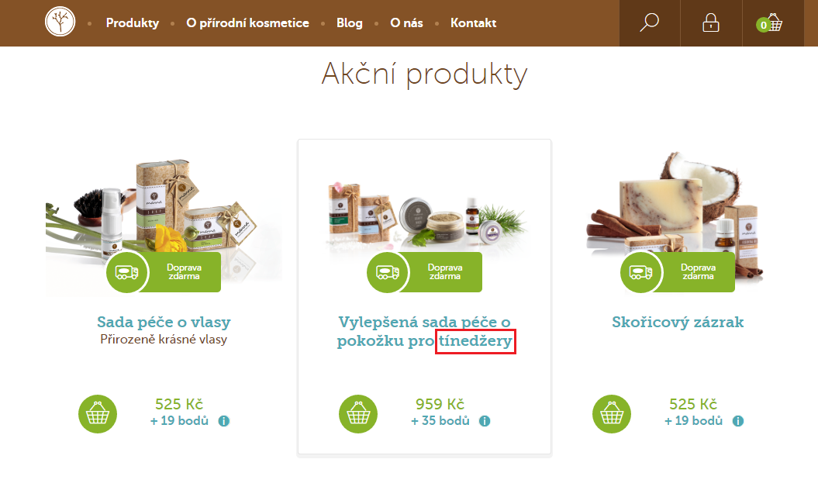
Task: Open the Produkty menu
Action: click(x=133, y=23)
